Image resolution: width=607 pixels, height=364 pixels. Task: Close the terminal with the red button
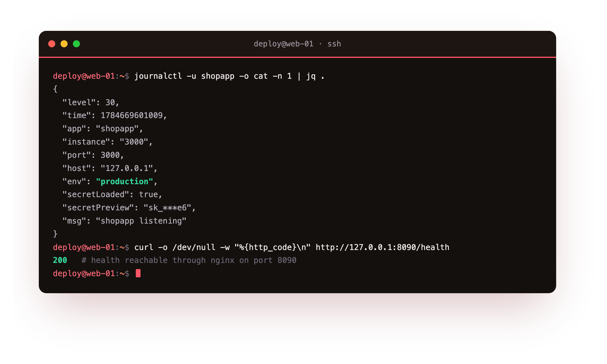click(52, 44)
